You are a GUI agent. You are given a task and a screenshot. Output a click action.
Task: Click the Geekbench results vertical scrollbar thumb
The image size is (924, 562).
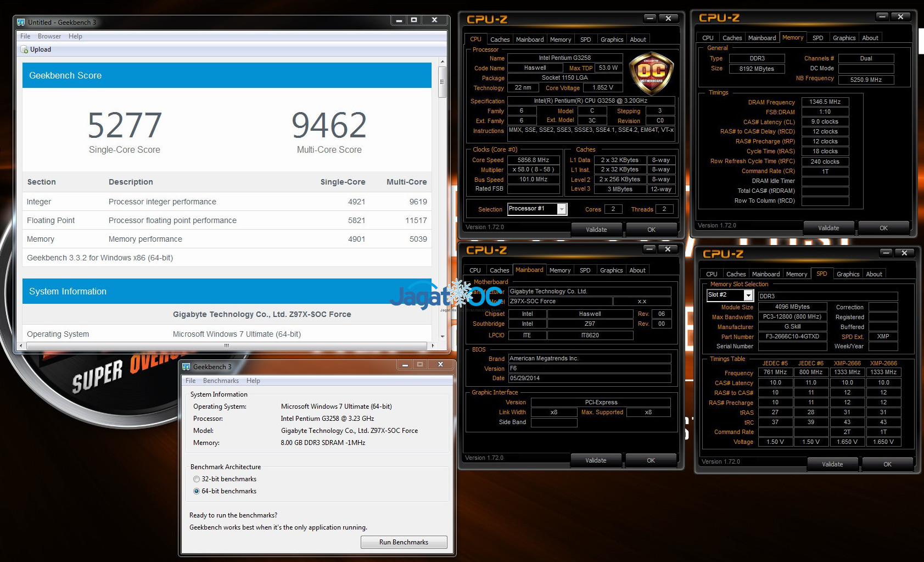(x=442, y=82)
